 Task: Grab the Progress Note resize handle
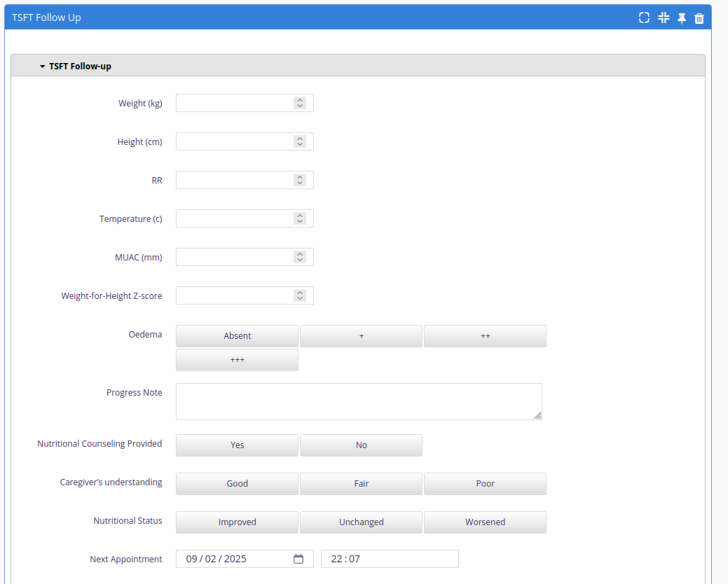(x=537, y=416)
